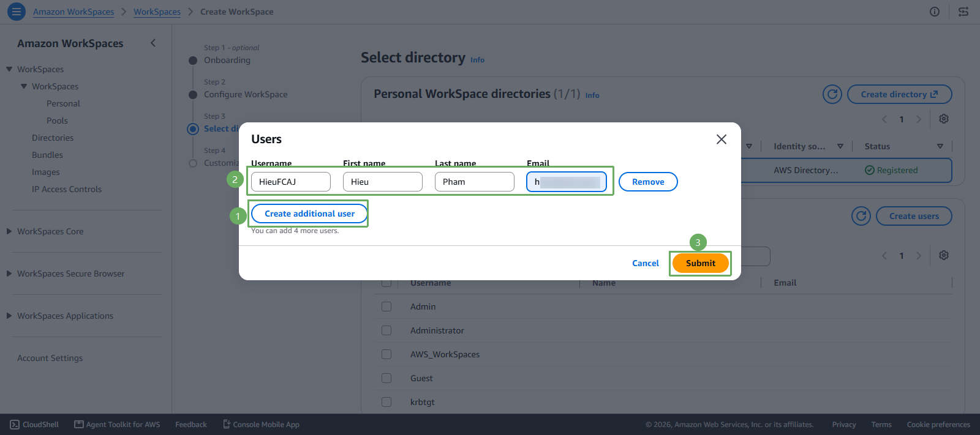Screen dimensions: 980x435
Task: Go to next page of directories table
Action: (x=919, y=119)
